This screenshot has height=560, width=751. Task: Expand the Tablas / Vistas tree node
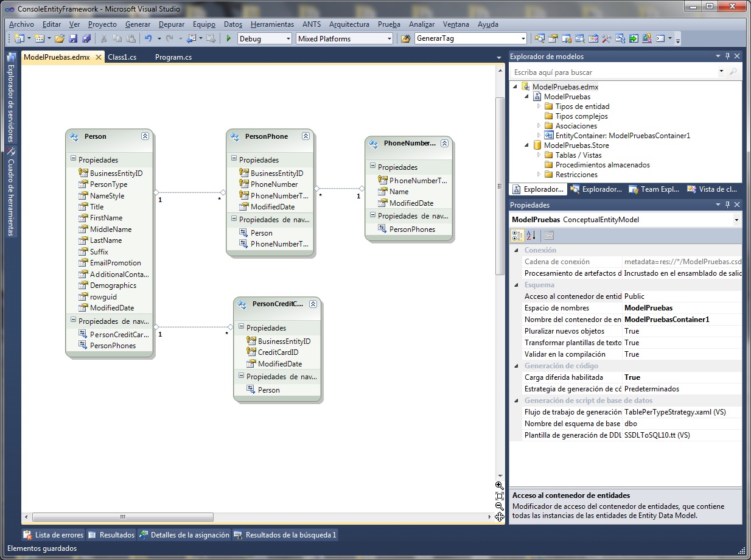(x=539, y=155)
